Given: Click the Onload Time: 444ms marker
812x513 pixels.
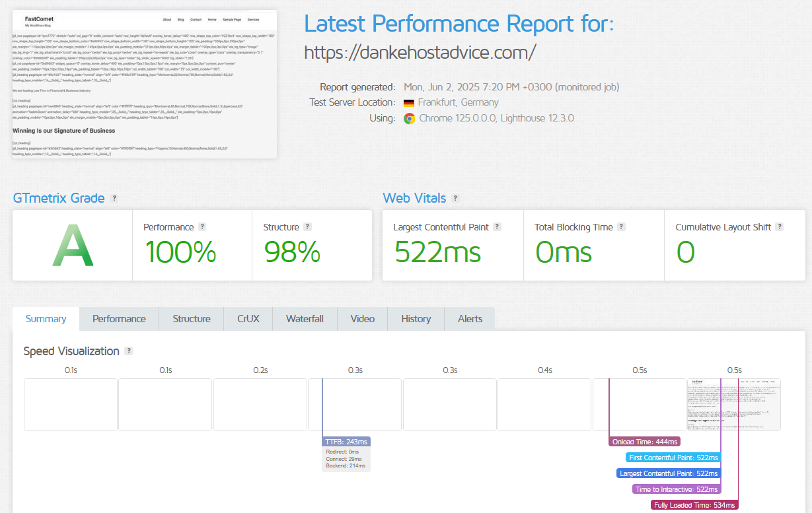Looking at the screenshot, I should (x=644, y=442).
